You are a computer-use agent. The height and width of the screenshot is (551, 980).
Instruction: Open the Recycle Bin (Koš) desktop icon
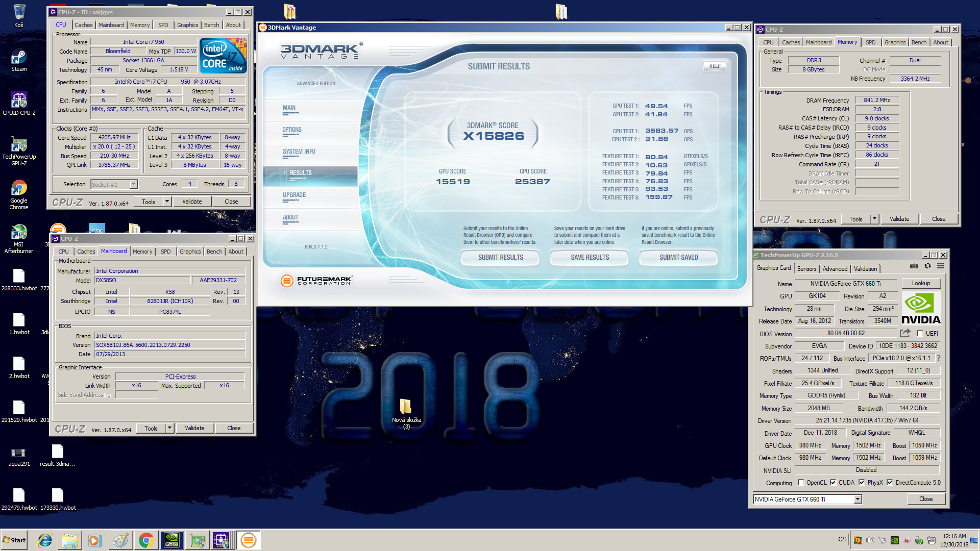click(19, 16)
